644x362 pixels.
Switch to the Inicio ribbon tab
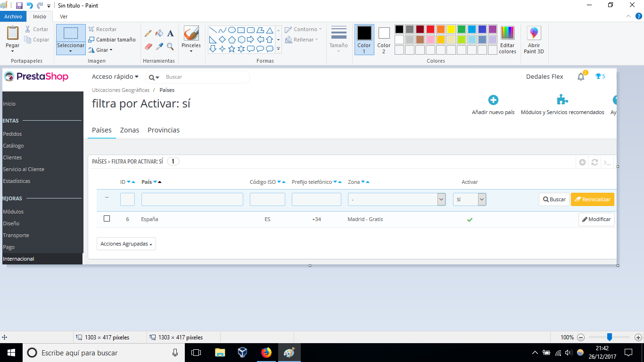click(x=40, y=16)
